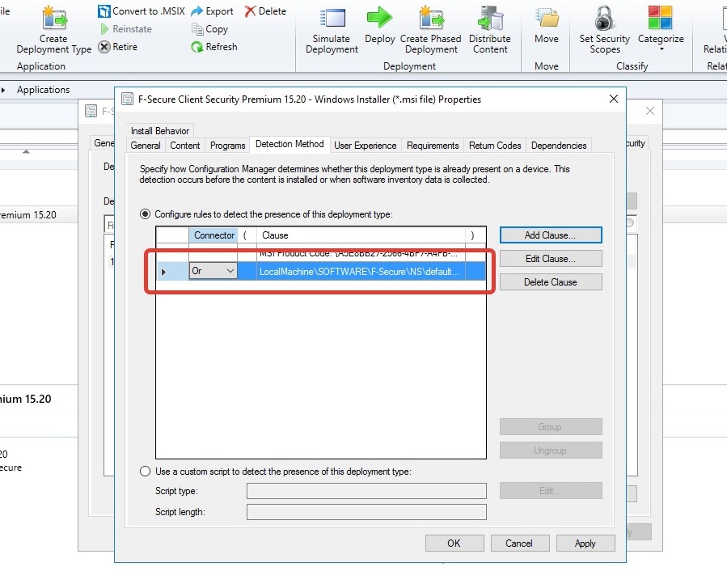Open Set Security Scopes
Viewport: 727px width, 588px height.
[605, 29]
